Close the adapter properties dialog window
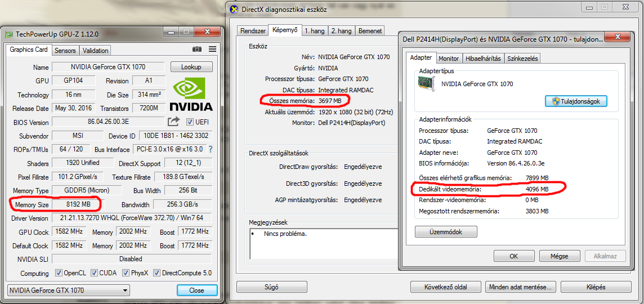The image size is (644, 304). pyautogui.click(x=617, y=37)
